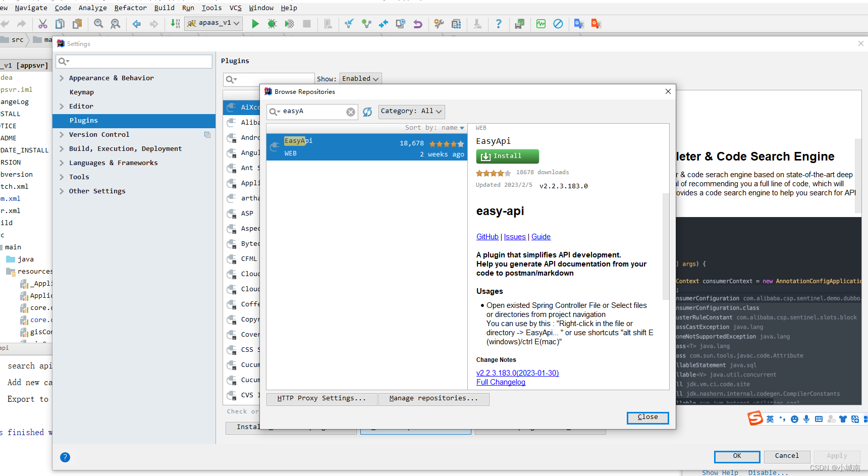Click the green monitor chart icon in the toolbar
This screenshot has height=476, width=868.
pos(541,24)
